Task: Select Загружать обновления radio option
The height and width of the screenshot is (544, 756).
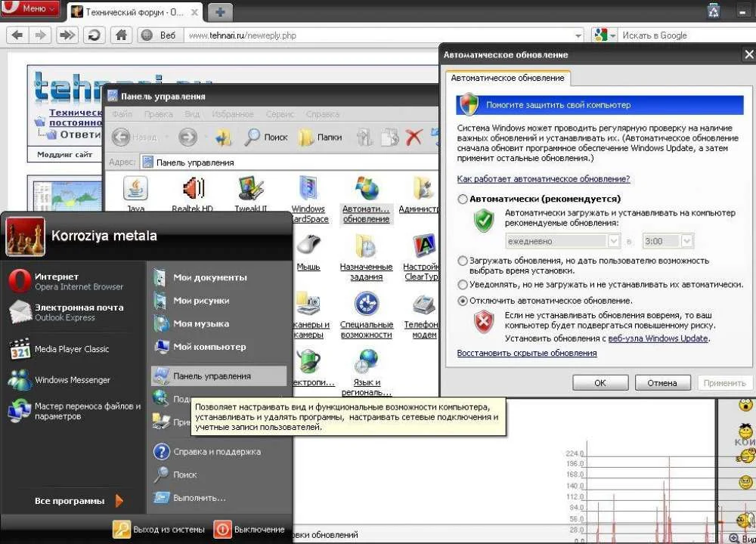Action: (x=463, y=261)
